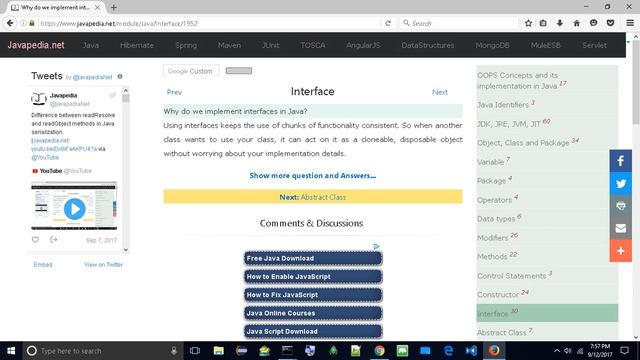This screenshot has height=360, width=640.
Task: Go to Prev question link
Action: pyautogui.click(x=174, y=92)
